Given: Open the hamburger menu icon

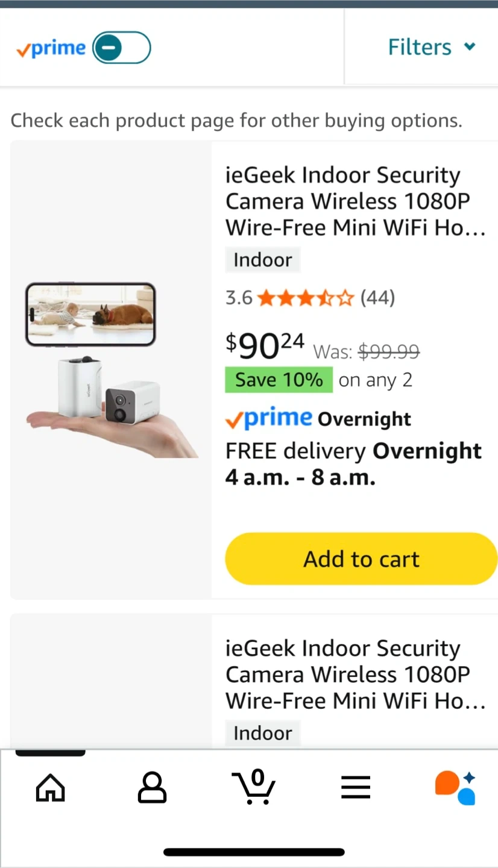Looking at the screenshot, I should 356,787.
